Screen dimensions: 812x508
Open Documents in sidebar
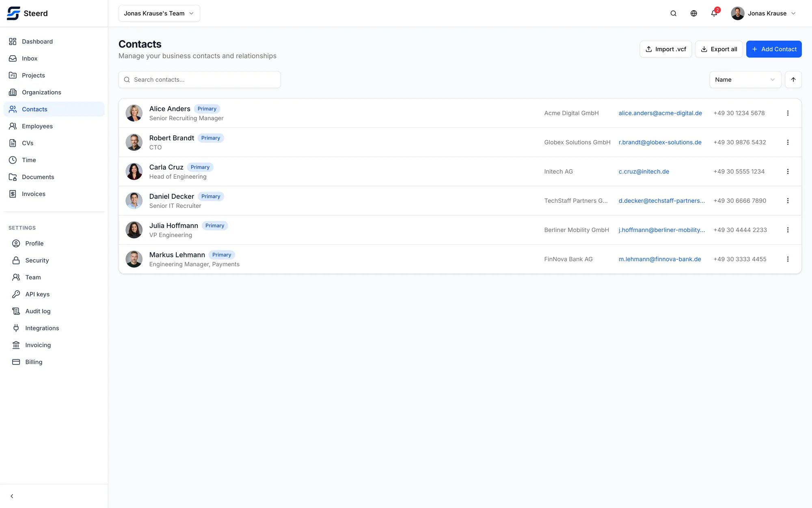(54, 177)
